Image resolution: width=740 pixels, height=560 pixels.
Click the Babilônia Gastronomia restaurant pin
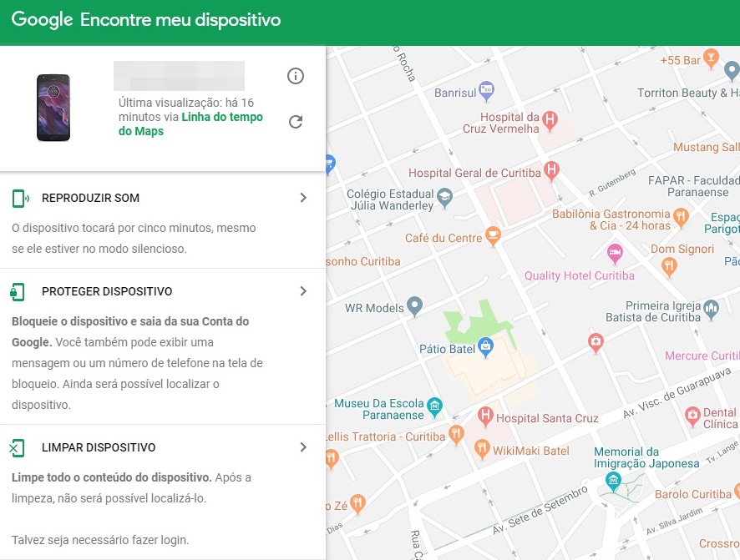(x=681, y=218)
